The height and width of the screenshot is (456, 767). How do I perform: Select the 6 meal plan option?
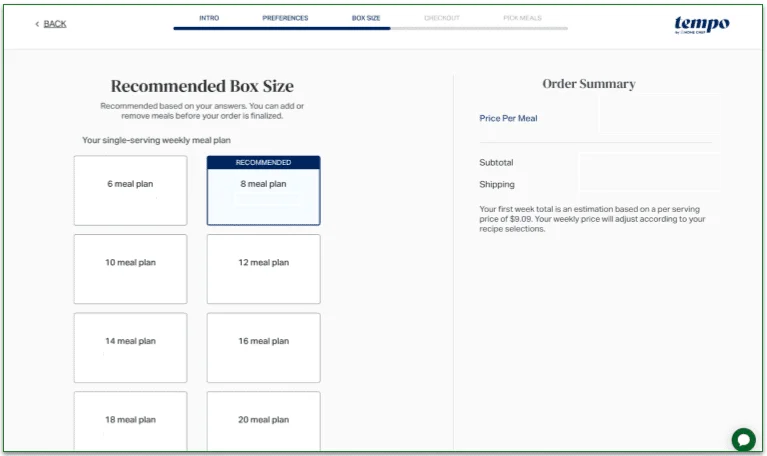(130, 190)
